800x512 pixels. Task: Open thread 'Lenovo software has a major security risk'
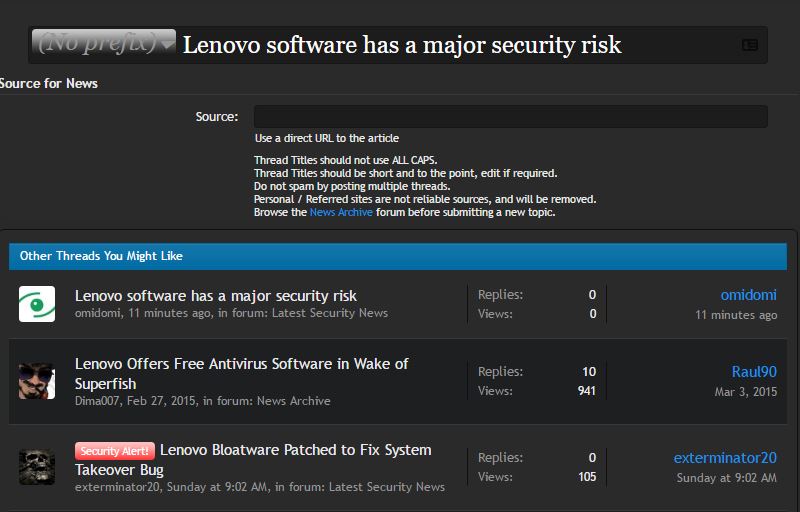[x=216, y=296]
